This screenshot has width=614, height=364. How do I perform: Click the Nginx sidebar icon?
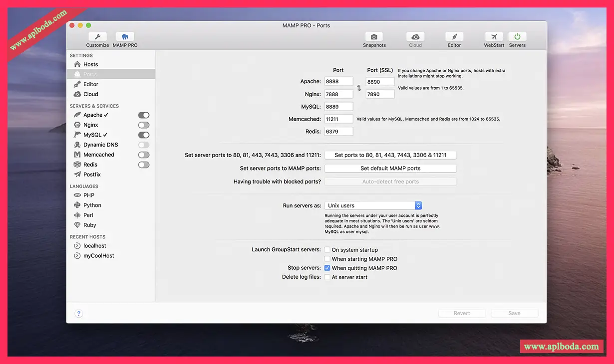point(77,125)
